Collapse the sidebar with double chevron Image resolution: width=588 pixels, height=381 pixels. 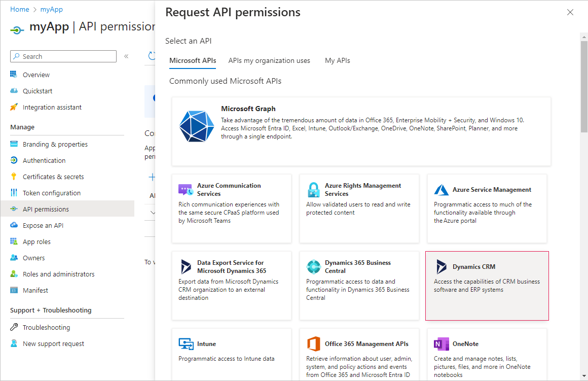[x=126, y=56]
